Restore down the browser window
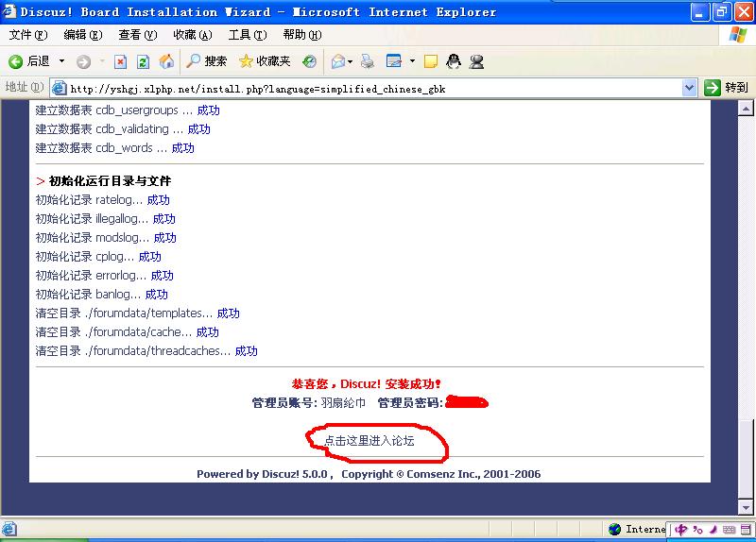756x542 pixels. [721, 11]
